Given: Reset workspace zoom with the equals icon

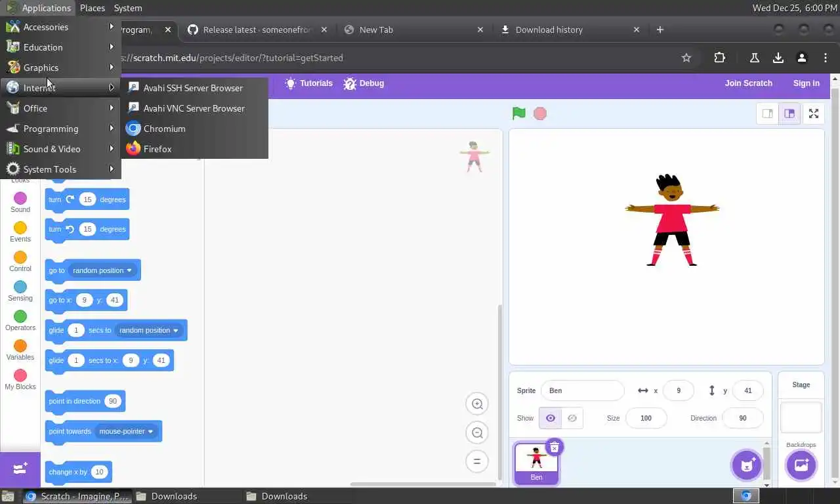Looking at the screenshot, I should pyautogui.click(x=477, y=461).
